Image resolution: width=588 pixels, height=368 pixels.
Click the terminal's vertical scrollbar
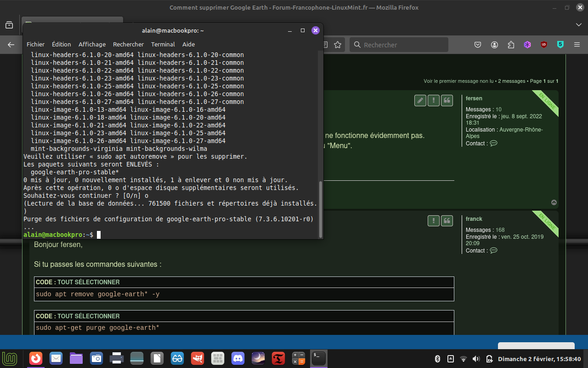click(x=321, y=209)
